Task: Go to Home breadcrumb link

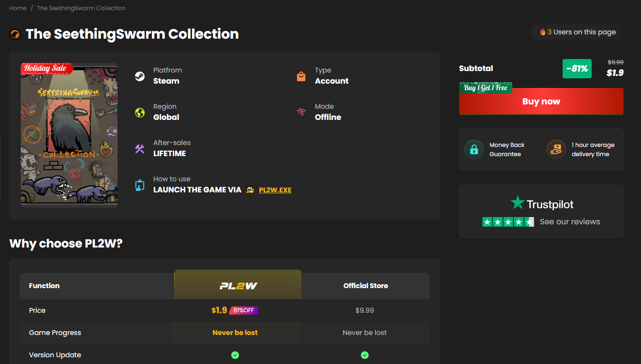Action: (18, 8)
